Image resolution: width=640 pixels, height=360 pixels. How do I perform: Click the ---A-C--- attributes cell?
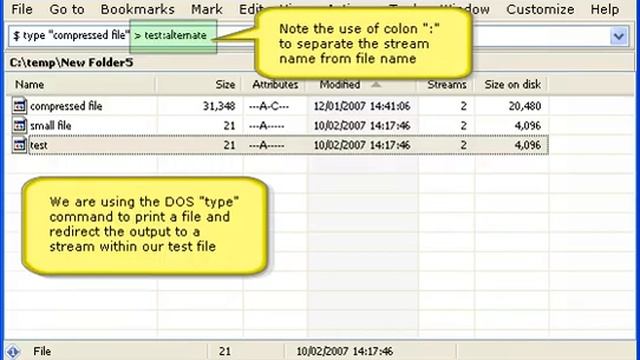click(269, 106)
